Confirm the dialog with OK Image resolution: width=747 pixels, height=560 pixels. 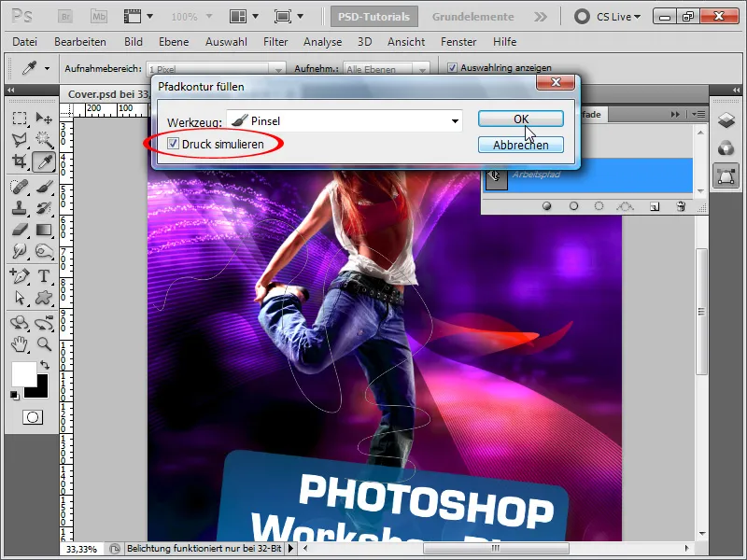(x=521, y=119)
